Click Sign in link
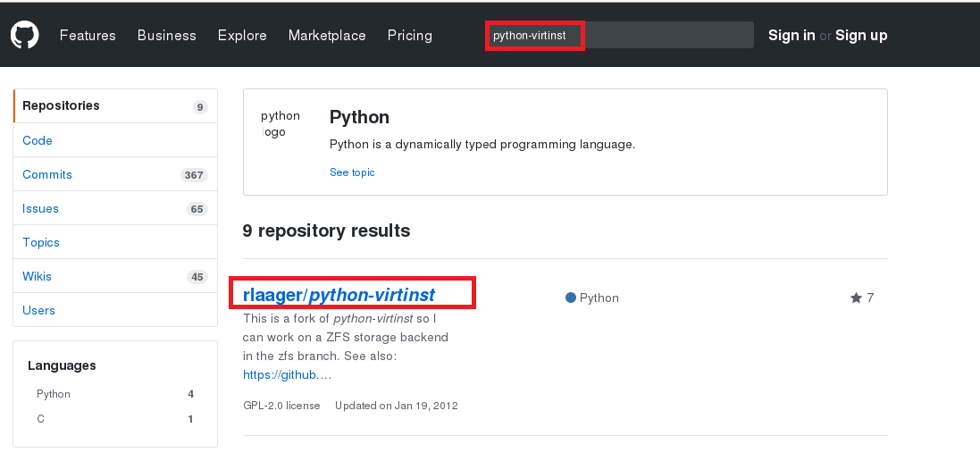 (792, 36)
